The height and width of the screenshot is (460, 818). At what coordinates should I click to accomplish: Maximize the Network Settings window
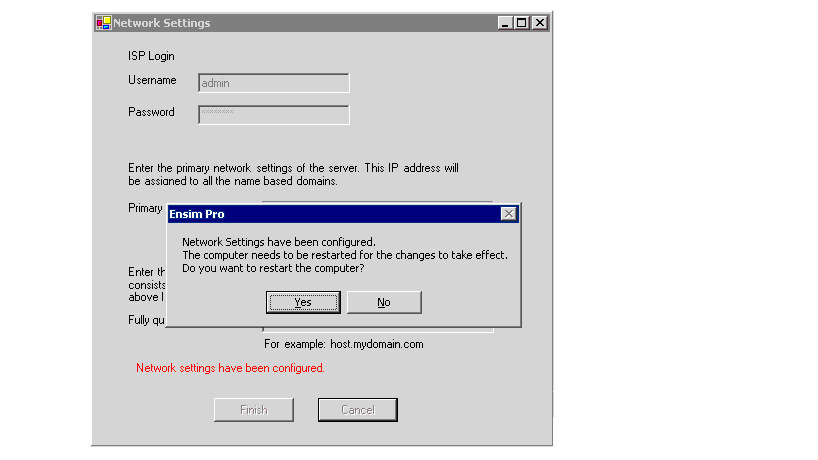coord(522,23)
